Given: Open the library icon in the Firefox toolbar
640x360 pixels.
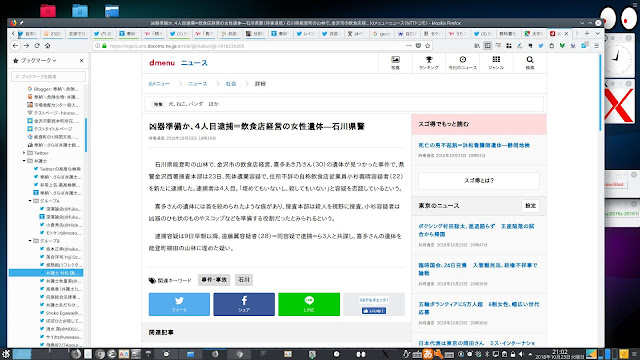Looking at the screenshot, I should (477, 46).
